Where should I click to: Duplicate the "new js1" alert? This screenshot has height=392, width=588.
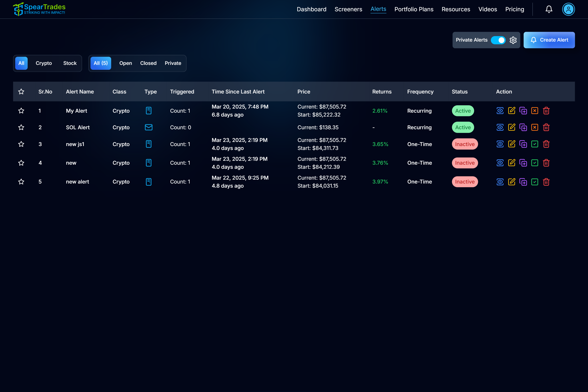click(523, 144)
